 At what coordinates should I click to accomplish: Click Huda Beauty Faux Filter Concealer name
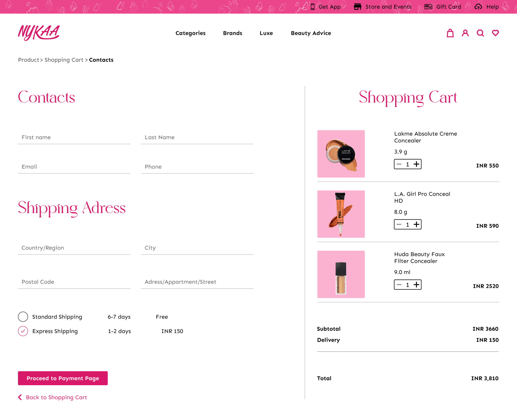(419, 258)
